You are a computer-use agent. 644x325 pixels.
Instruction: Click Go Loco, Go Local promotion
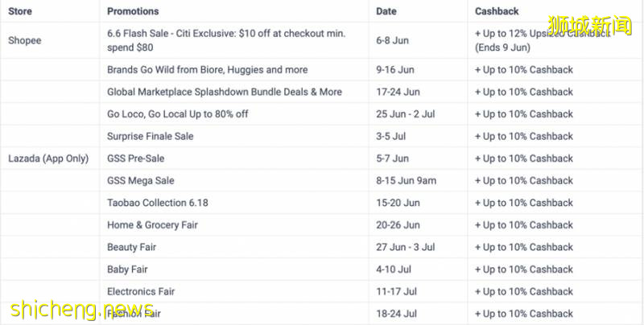(177, 114)
